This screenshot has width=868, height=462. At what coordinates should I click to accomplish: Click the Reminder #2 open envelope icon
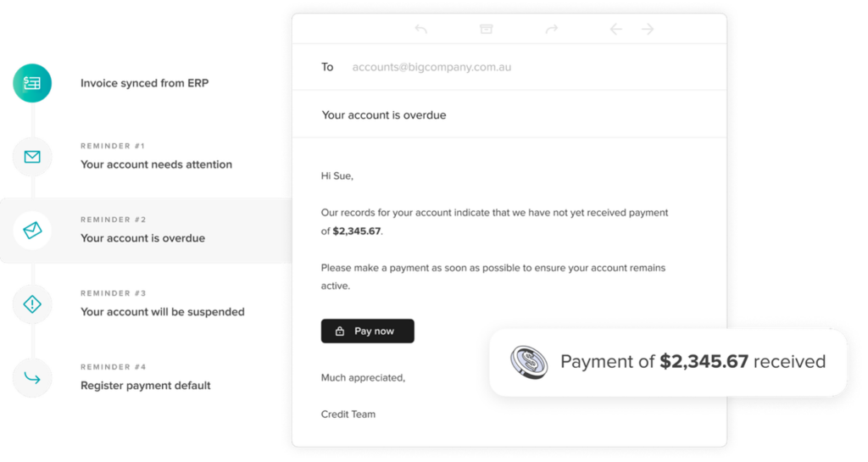32,230
